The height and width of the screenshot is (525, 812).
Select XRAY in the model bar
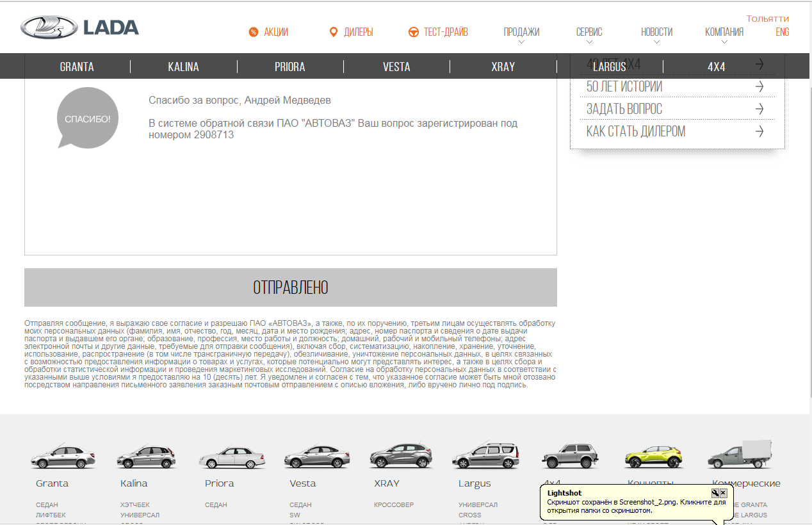(503, 67)
